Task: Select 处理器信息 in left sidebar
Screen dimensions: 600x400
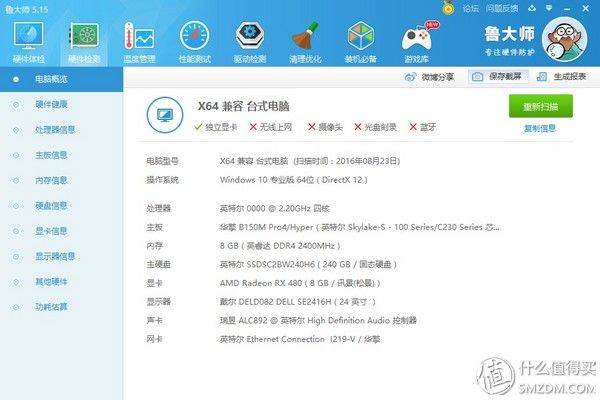Action: click(61, 130)
